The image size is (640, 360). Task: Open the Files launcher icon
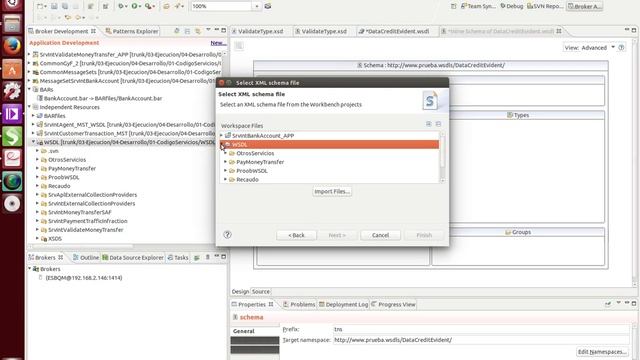tap(12, 24)
